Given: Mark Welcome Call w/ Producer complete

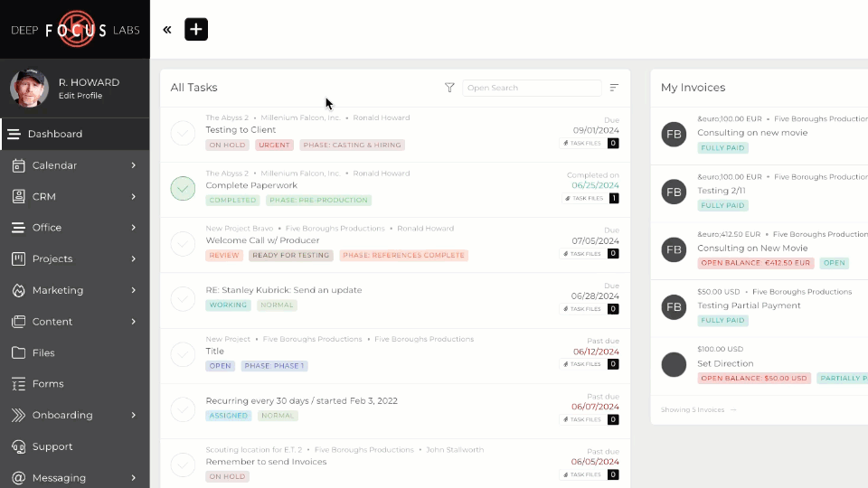Looking at the screenshot, I should 183,243.
